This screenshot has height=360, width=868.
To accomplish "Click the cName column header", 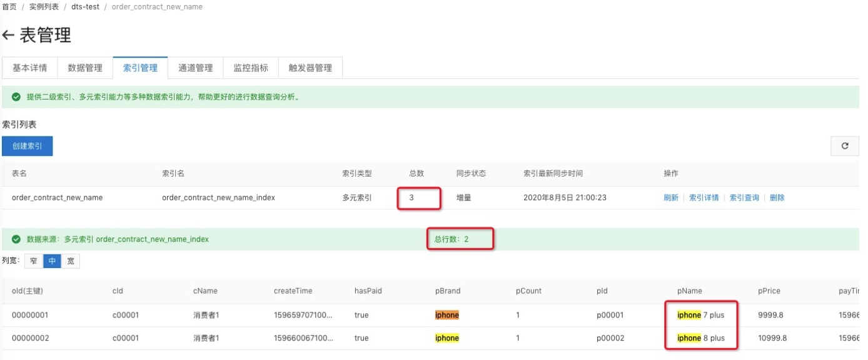I will (206, 291).
